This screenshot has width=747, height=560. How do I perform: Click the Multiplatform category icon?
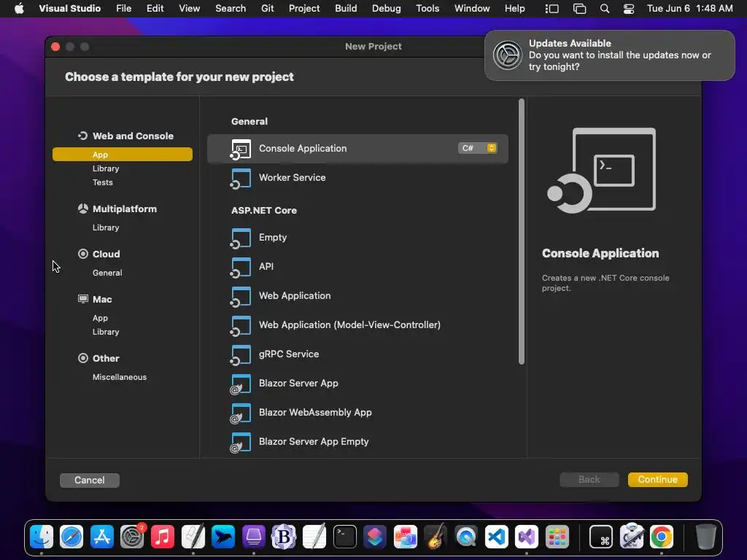83,209
